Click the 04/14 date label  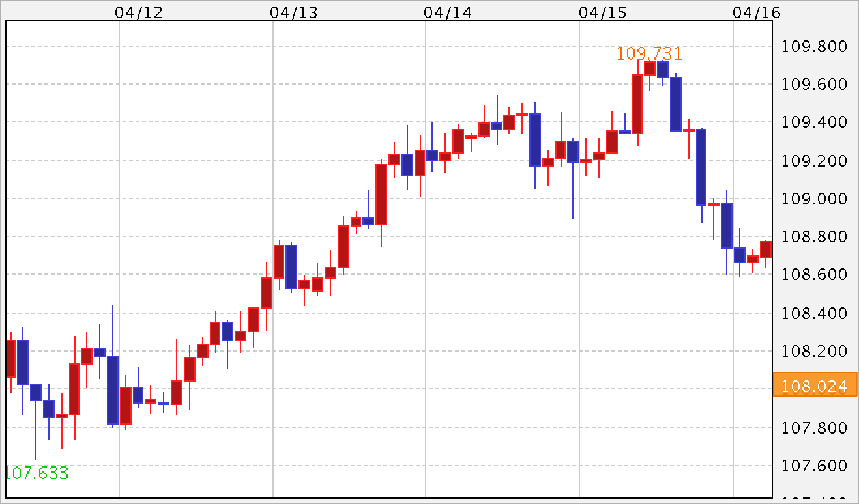447,12
